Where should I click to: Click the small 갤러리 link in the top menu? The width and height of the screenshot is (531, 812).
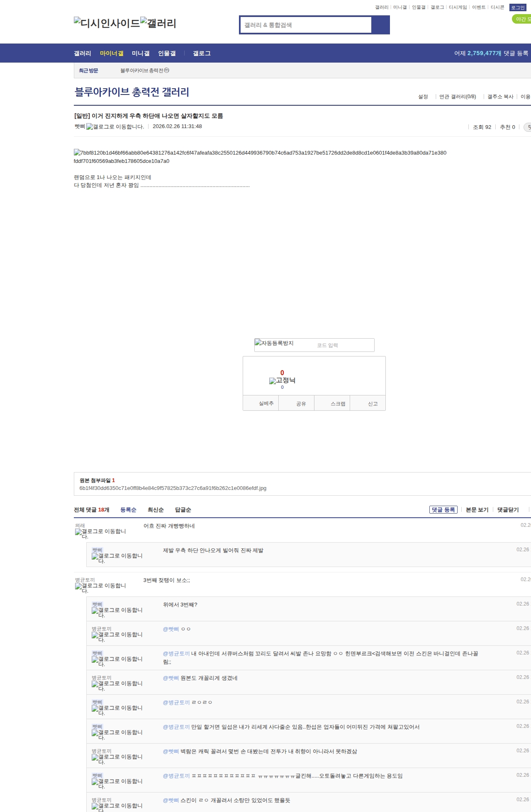[x=382, y=7]
